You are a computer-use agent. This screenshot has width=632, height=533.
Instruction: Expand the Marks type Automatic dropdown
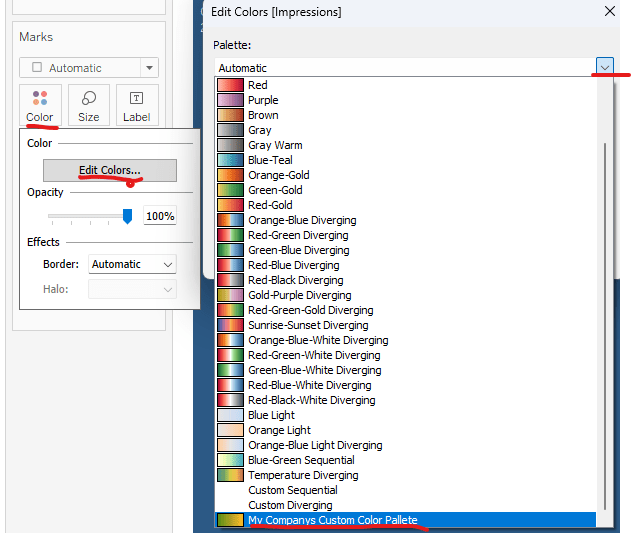point(89,68)
